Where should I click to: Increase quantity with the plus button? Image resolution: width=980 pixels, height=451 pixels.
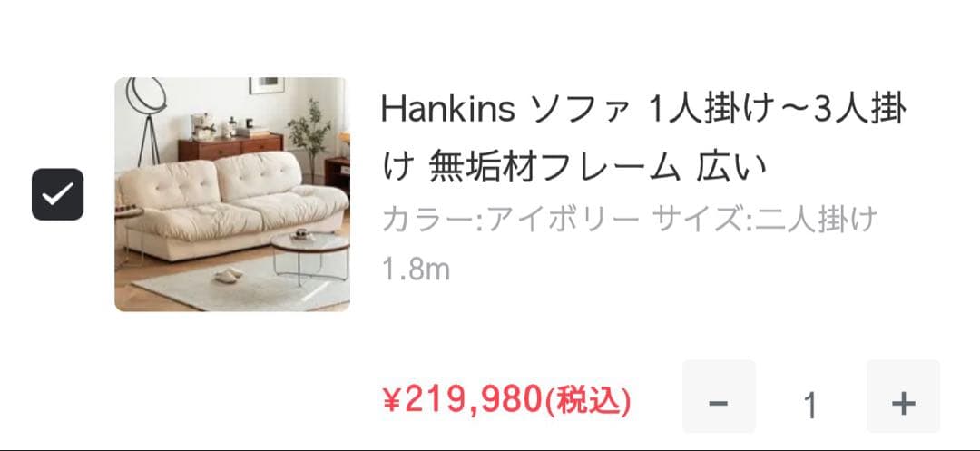903,397
